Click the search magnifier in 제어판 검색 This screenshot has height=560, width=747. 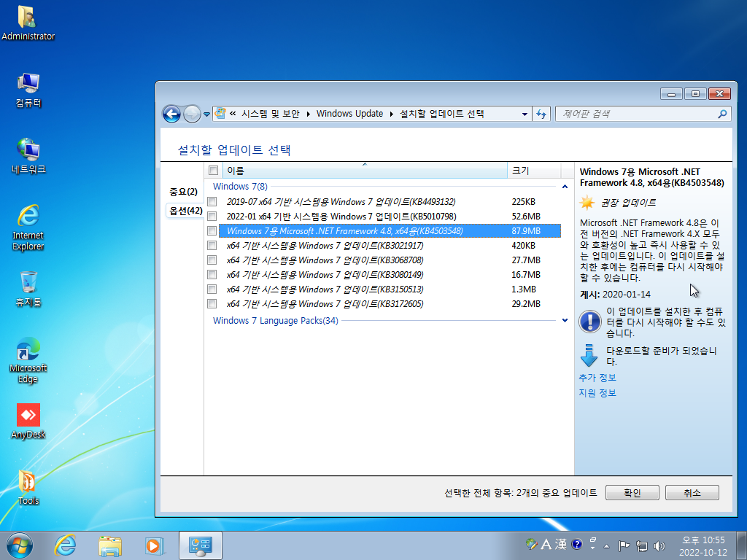coord(722,114)
